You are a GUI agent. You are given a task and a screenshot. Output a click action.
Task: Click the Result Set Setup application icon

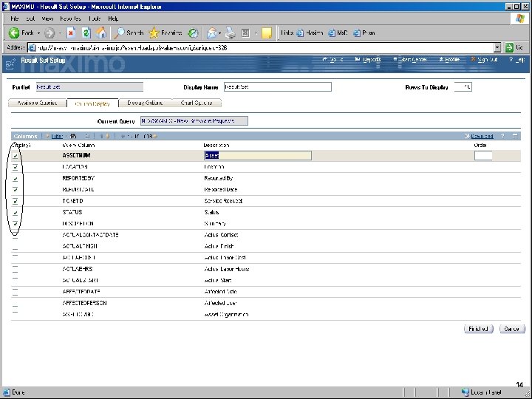(x=10, y=64)
